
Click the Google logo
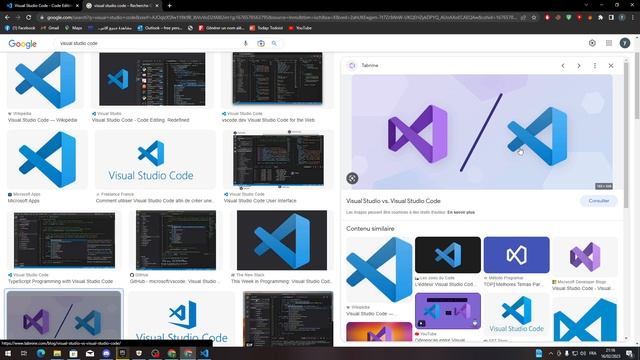click(22, 44)
